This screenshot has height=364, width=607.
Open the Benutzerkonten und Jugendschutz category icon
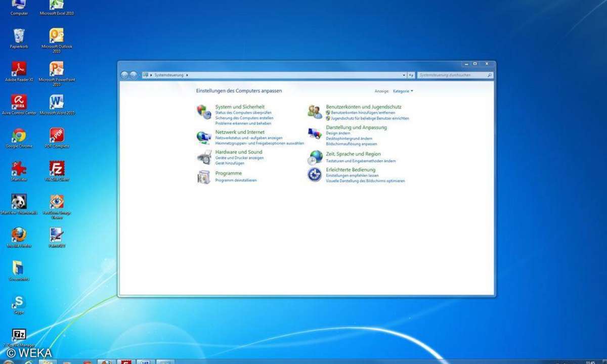click(x=315, y=112)
